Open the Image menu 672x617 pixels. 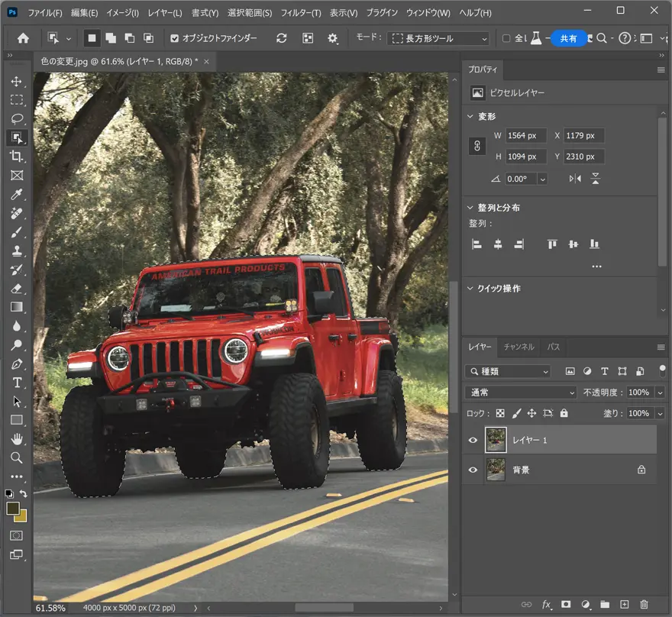123,13
